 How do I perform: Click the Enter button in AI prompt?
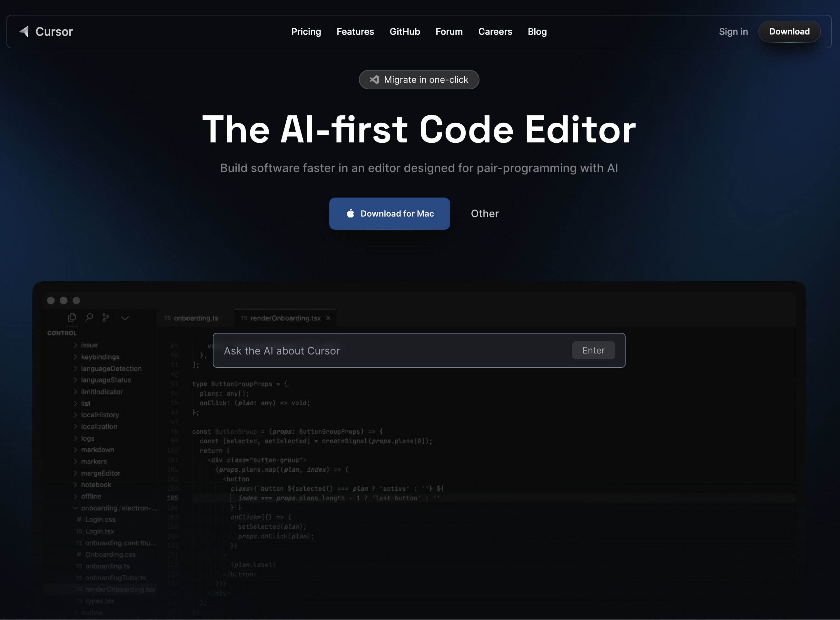click(593, 350)
